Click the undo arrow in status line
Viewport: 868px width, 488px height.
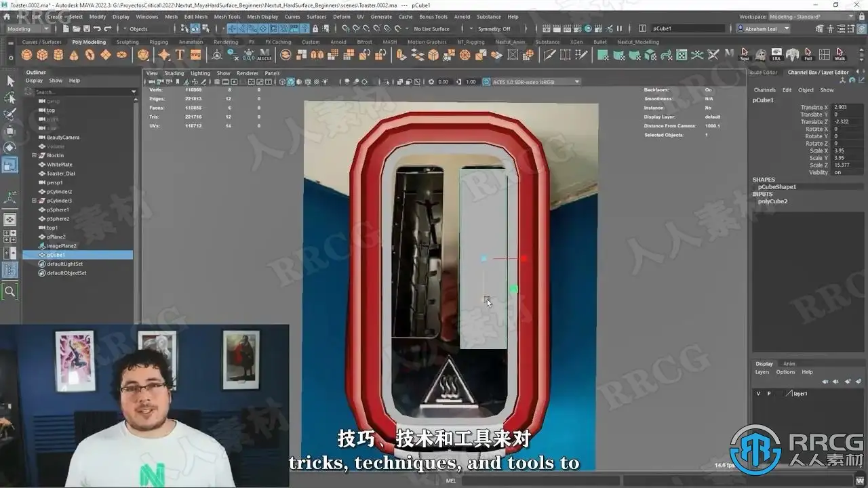(x=97, y=28)
